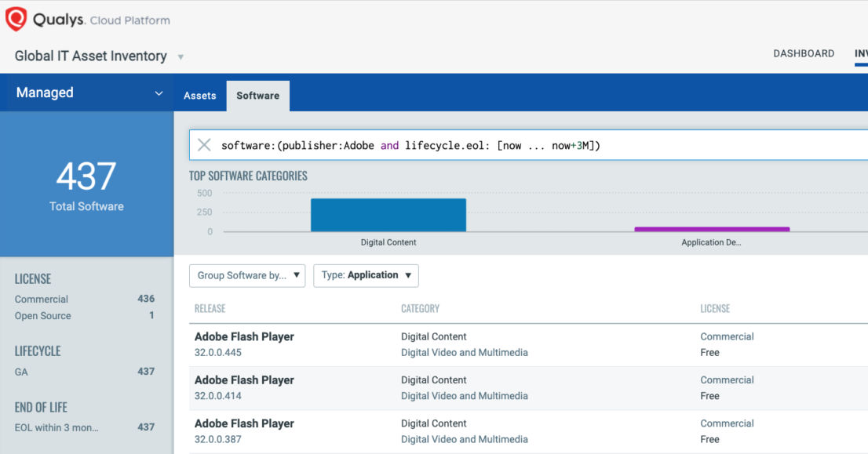Click the Application De... axis label
868x454 pixels.
point(711,242)
